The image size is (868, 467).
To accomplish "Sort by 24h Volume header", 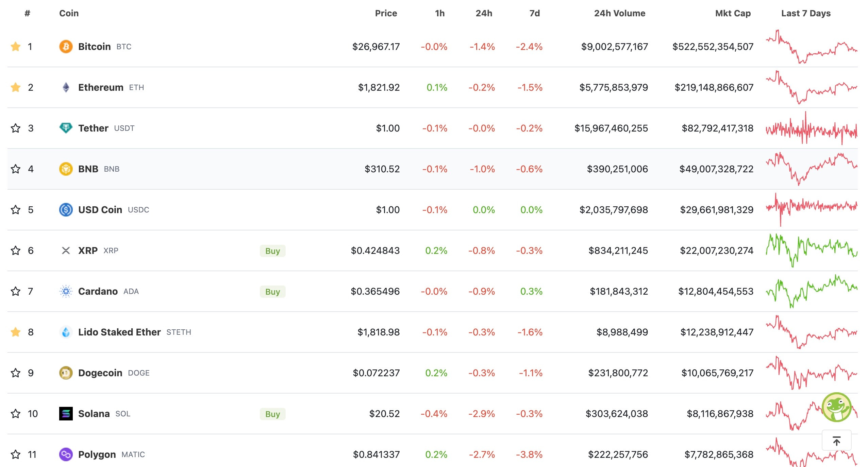I will [620, 13].
